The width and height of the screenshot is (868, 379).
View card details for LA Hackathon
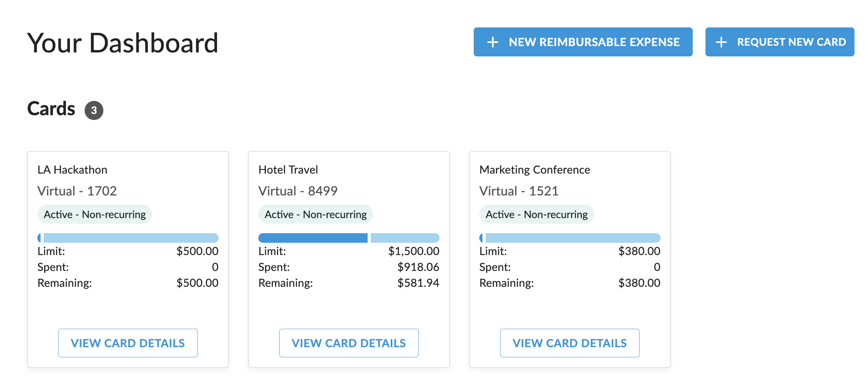coord(128,343)
